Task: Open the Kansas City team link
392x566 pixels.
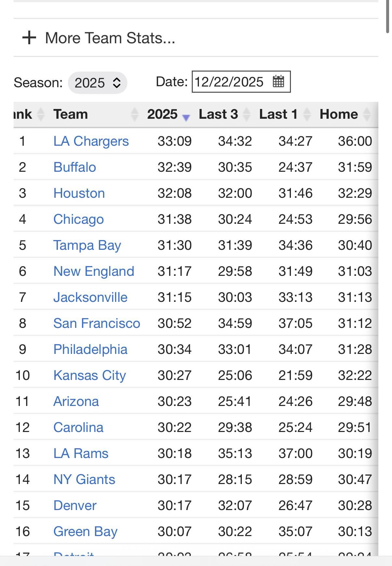Action: (x=89, y=375)
